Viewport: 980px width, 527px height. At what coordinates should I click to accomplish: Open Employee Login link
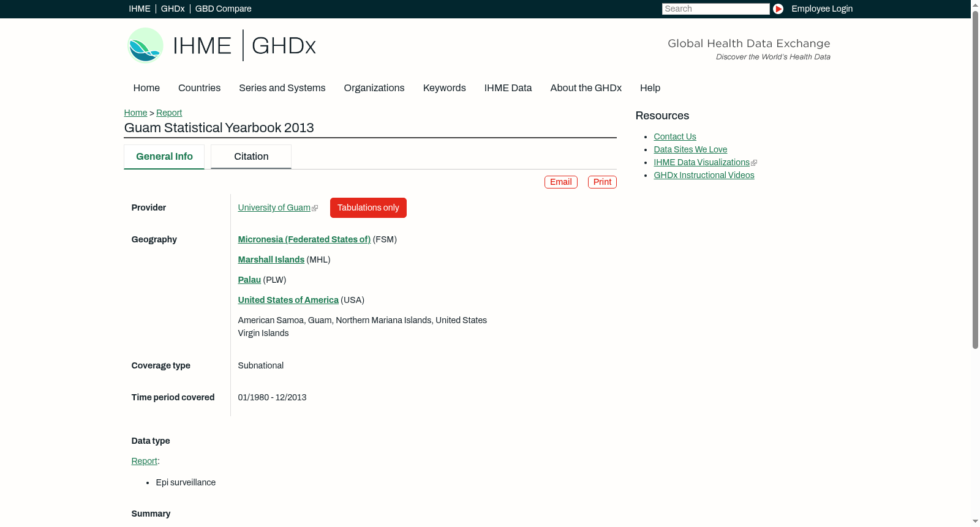[822, 9]
